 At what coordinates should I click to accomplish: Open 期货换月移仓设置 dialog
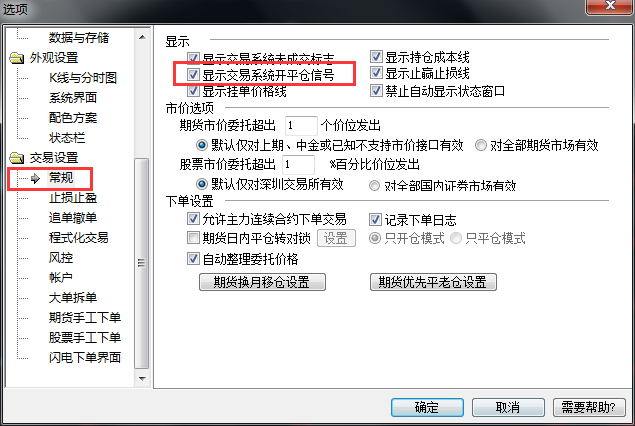(262, 282)
